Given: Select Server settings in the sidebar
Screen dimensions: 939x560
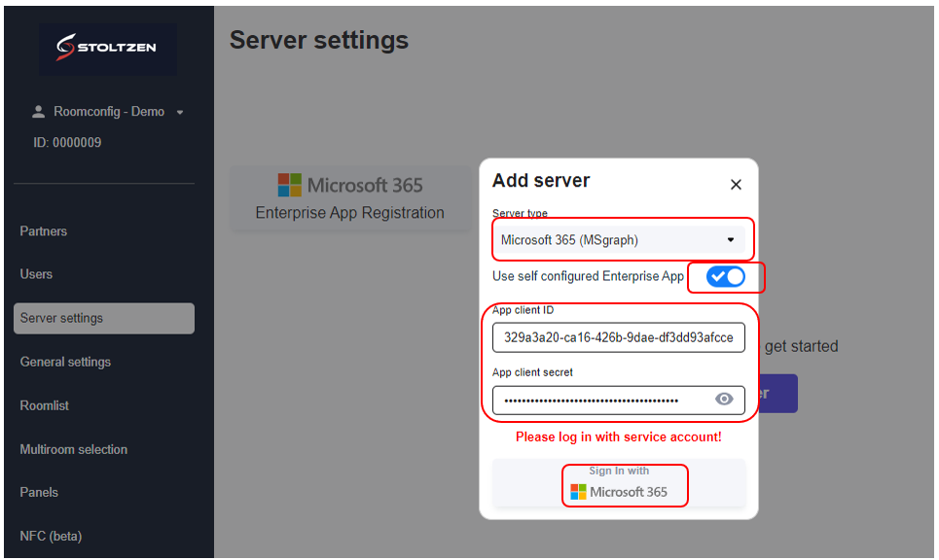Looking at the screenshot, I should coord(104,318).
